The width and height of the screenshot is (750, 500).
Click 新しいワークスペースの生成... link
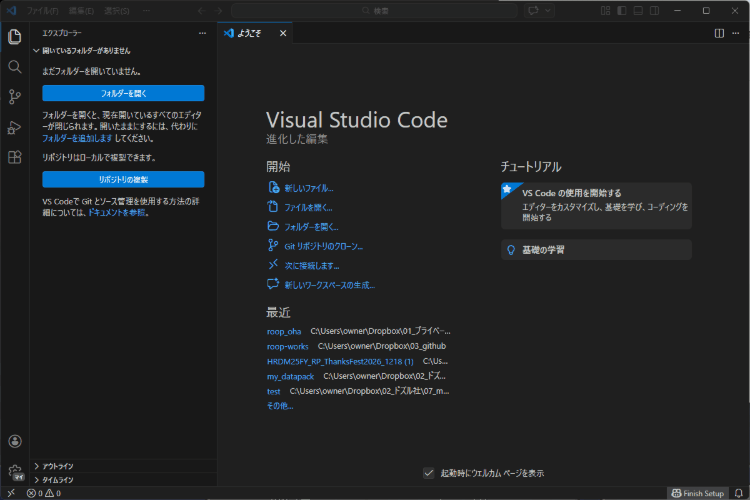coord(321,285)
